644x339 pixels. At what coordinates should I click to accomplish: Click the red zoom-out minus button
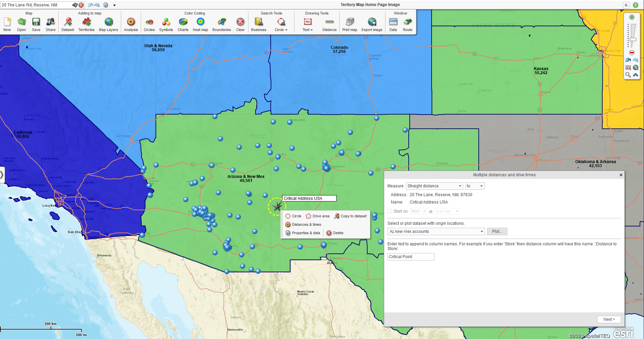click(632, 53)
